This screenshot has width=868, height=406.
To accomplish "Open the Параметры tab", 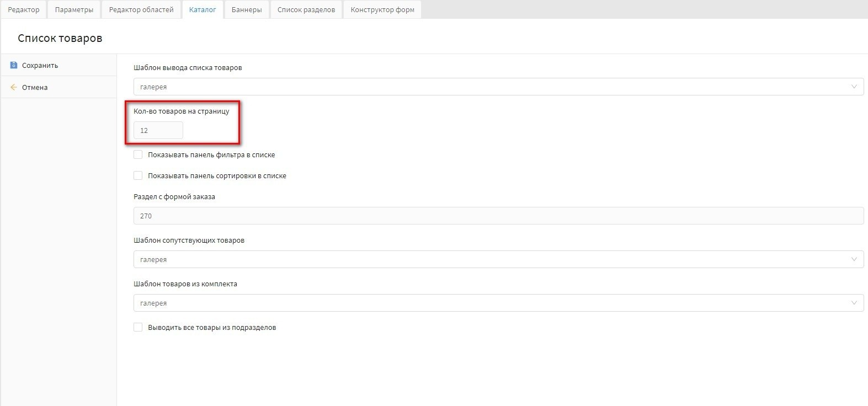I will (74, 9).
